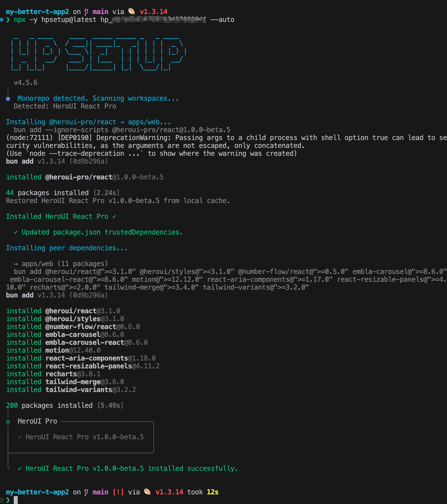Click '200 packages installed [5.49s]' line
The image size is (447, 504).
(65, 406)
